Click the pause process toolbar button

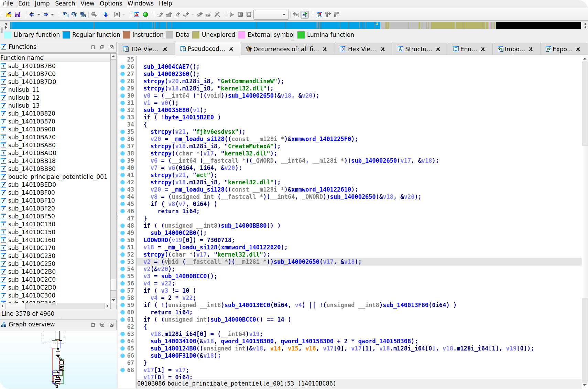point(240,14)
